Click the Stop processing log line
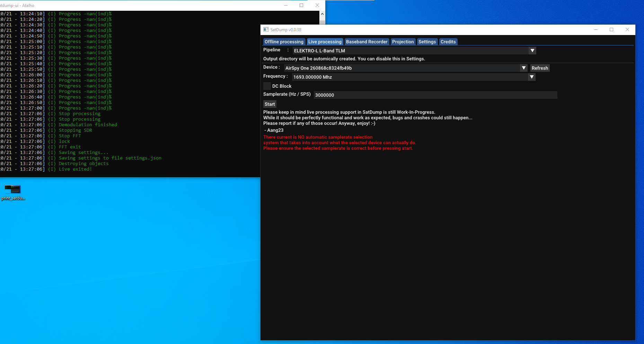 point(79,113)
